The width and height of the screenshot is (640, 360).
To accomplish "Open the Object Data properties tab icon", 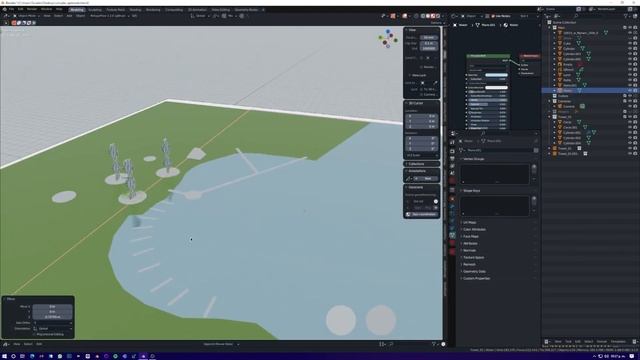I will click(452, 236).
